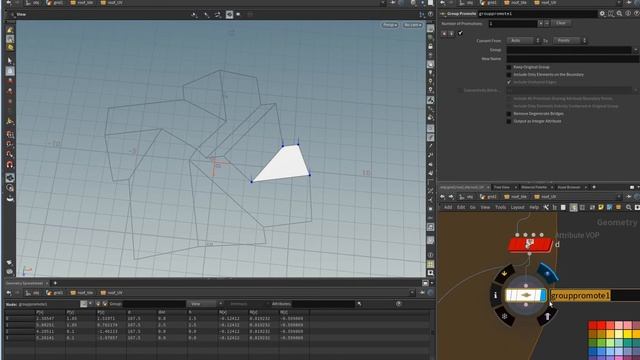Click the back arrow in network editor path bar
The image size is (640, 360).
pos(442,197)
